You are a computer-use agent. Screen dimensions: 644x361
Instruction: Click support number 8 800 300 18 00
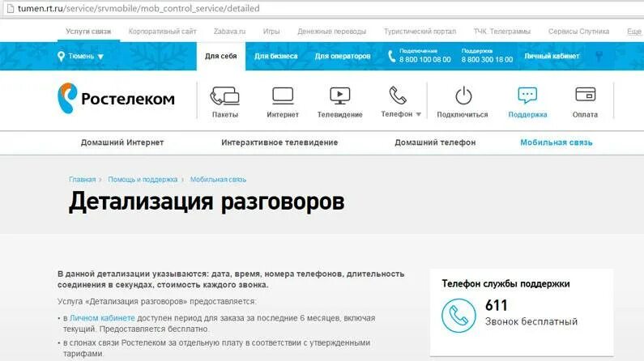[x=487, y=59]
